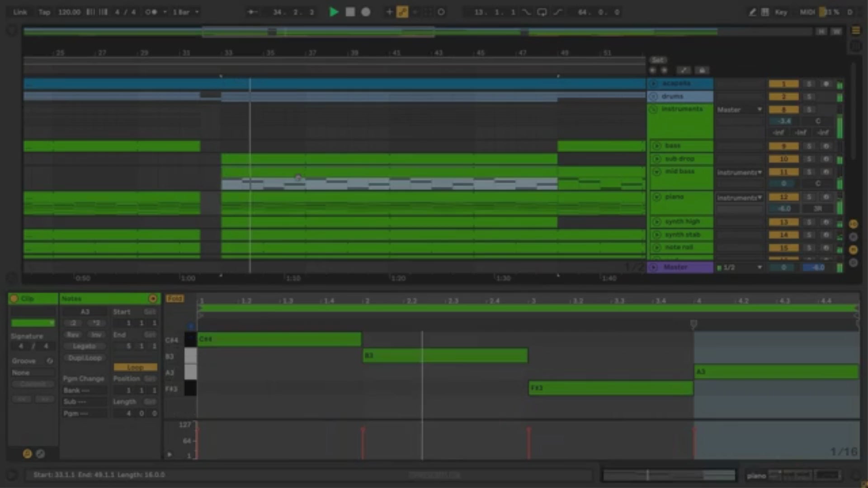The width and height of the screenshot is (868, 488).
Task: Click the Rev notes button
Action: [x=72, y=335]
